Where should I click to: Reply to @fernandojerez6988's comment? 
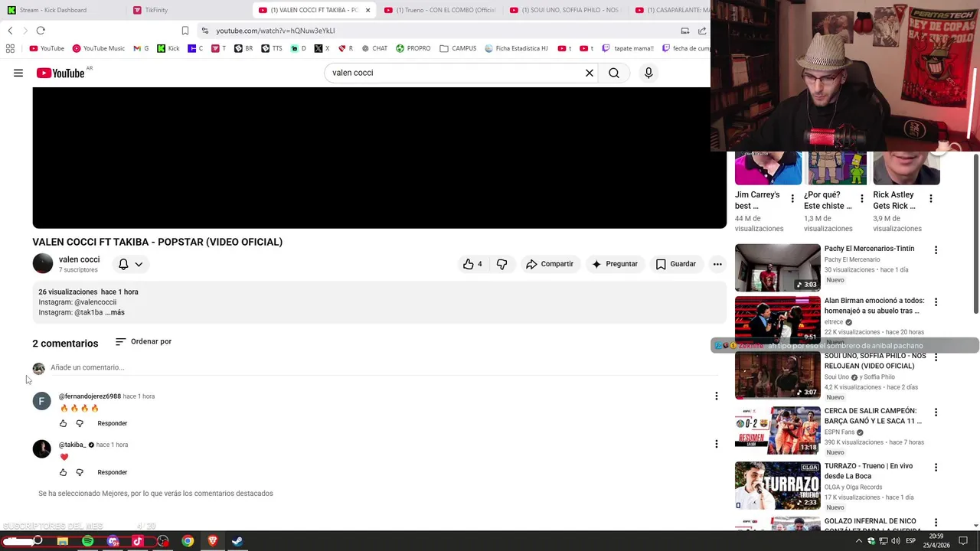[x=113, y=423]
